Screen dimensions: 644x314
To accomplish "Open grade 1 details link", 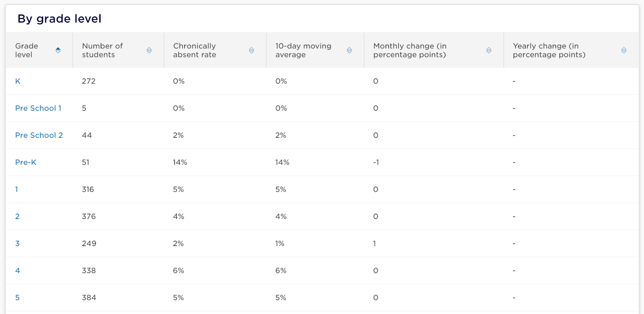I will pyautogui.click(x=17, y=189).
